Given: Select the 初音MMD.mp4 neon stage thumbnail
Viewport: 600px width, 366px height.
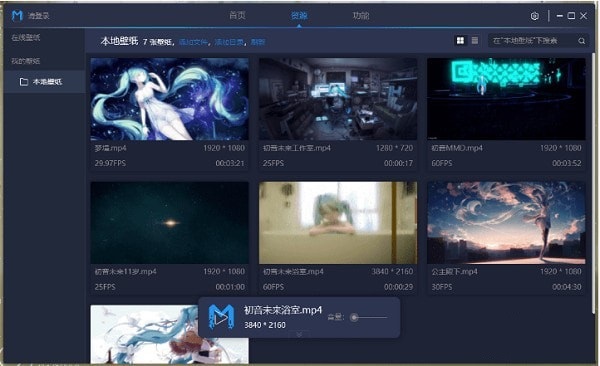Looking at the screenshot, I should coord(506,99).
